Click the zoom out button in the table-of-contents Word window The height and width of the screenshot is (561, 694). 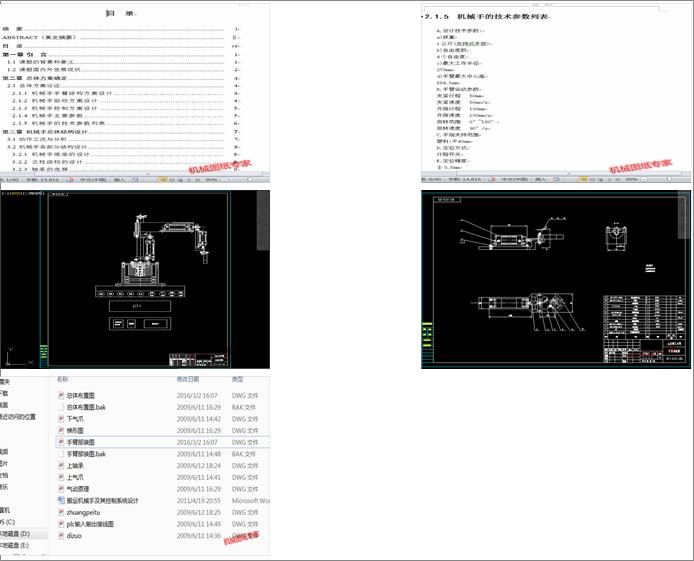pyautogui.click(x=225, y=180)
